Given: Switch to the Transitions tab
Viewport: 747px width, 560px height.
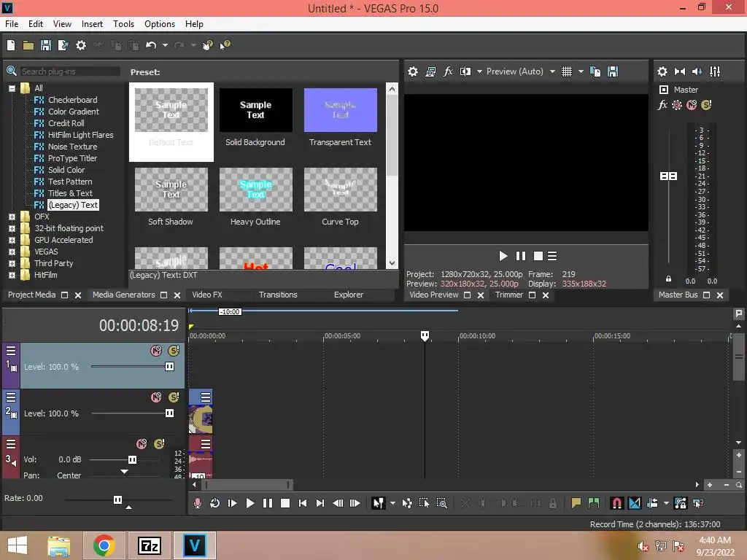Looking at the screenshot, I should [278, 295].
